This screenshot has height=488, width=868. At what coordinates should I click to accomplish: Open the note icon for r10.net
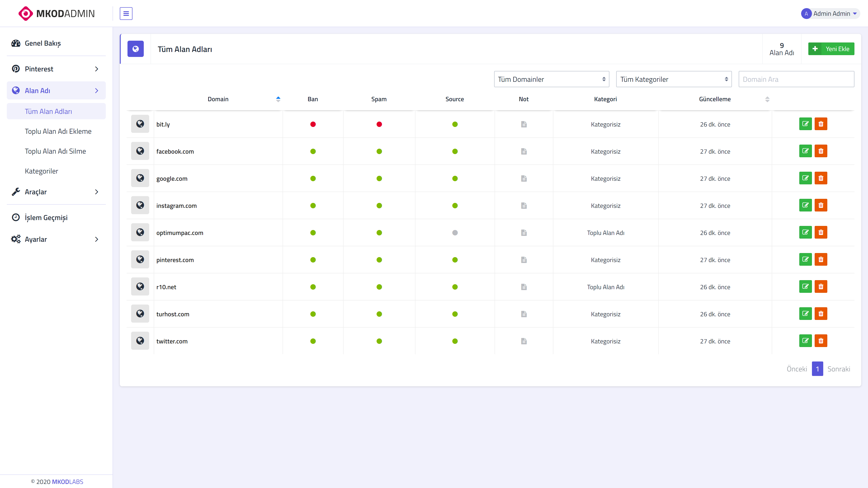click(524, 287)
